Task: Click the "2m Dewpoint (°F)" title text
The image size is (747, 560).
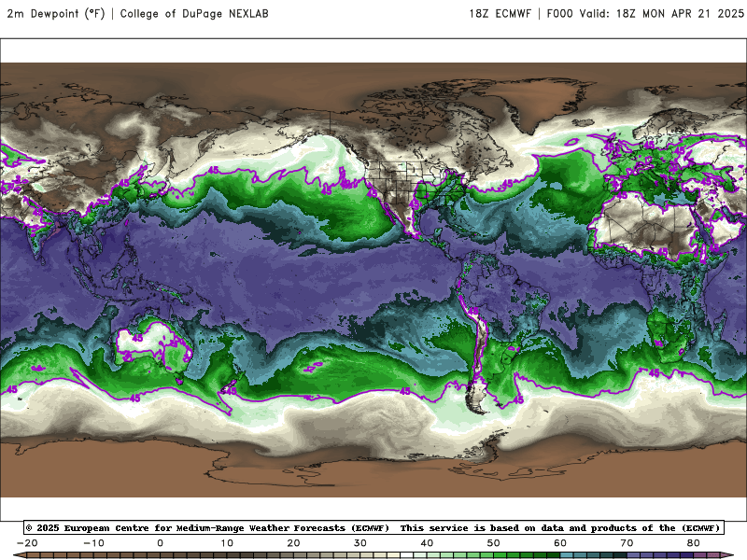Action: pyautogui.click(x=56, y=13)
